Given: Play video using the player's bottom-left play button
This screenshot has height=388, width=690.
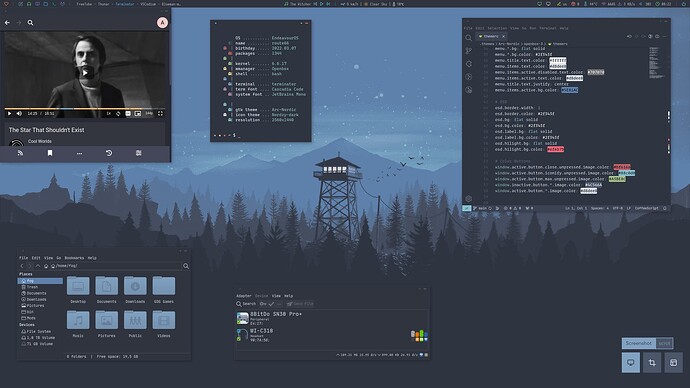Looking at the screenshot, I should (9, 113).
